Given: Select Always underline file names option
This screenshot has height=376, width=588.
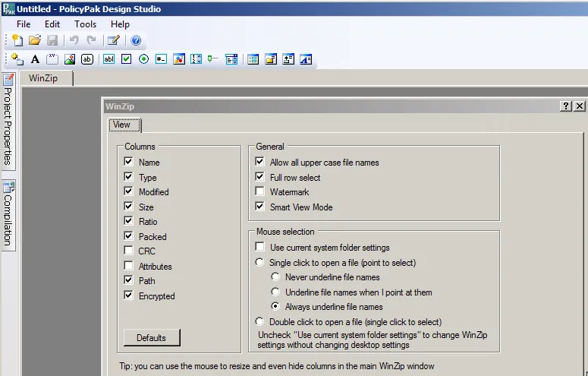Looking at the screenshot, I should click(x=275, y=307).
